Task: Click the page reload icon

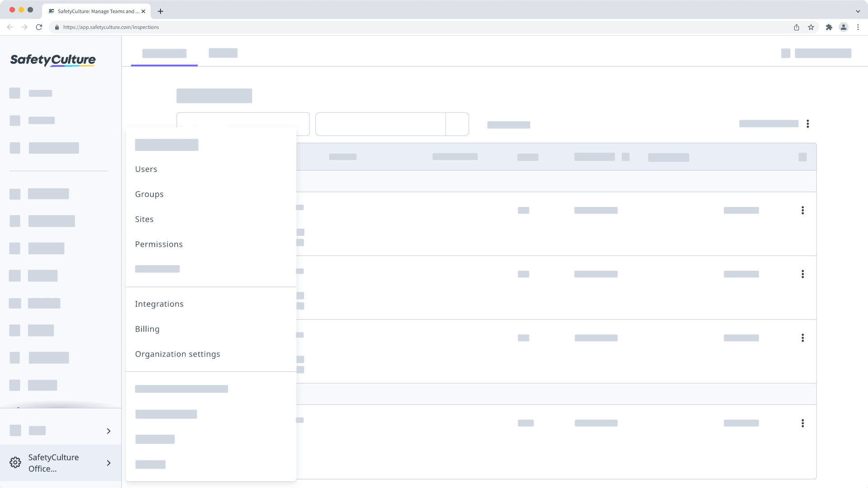Action: click(39, 27)
